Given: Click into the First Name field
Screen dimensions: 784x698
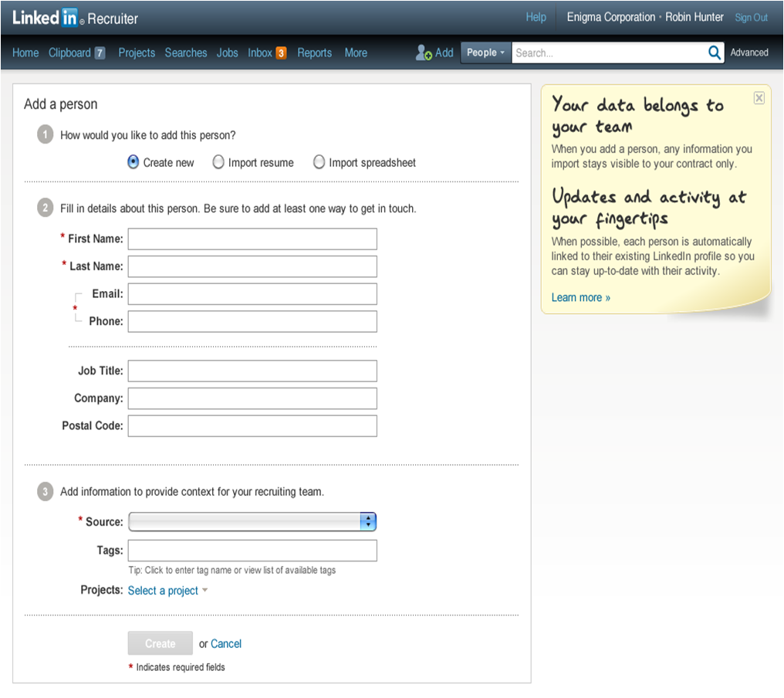Looking at the screenshot, I should point(252,239).
